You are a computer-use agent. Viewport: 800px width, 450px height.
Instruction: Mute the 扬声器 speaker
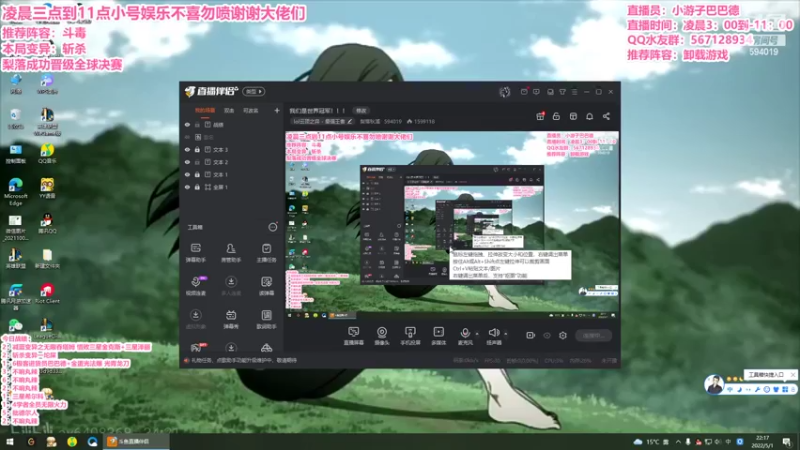(493, 336)
